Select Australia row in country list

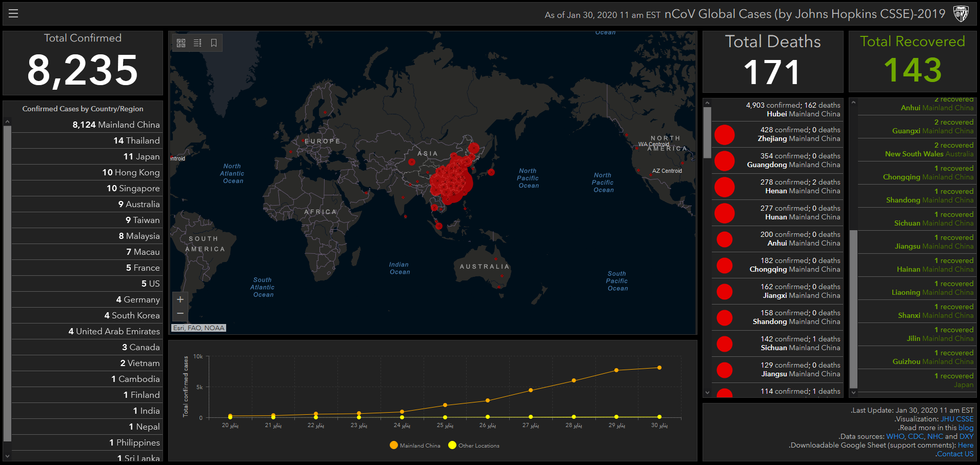[x=87, y=204]
